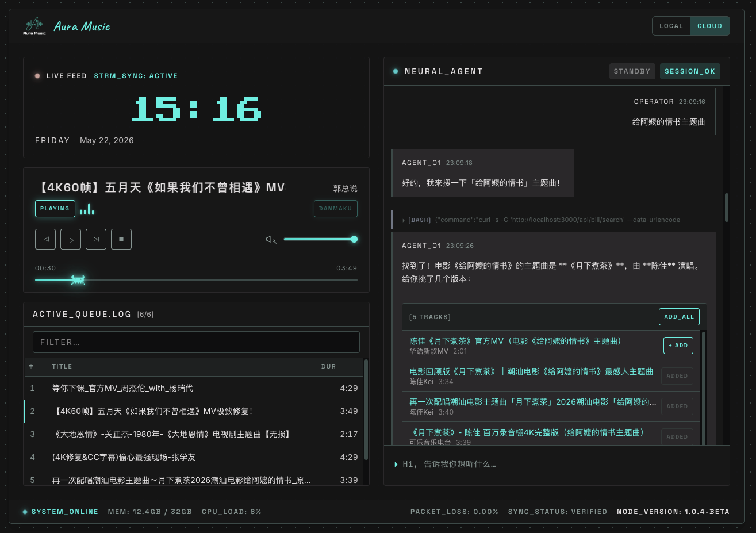The width and height of the screenshot is (756, 533).
Task: Click the operator message 给阿嬷的情书主题曲
Action: (x=669, y=122)
